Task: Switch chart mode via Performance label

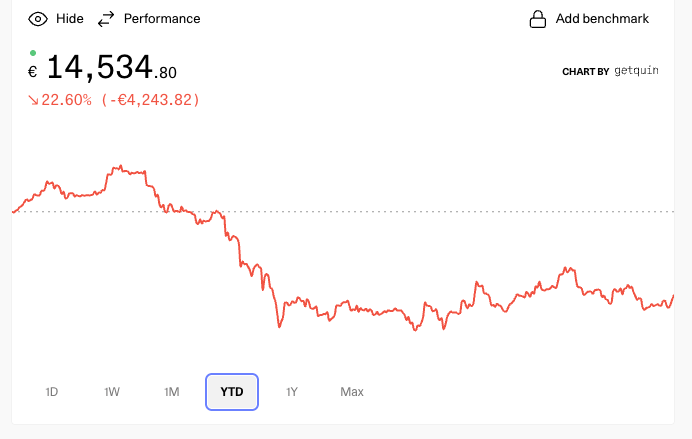Action: tap(162, 19)
